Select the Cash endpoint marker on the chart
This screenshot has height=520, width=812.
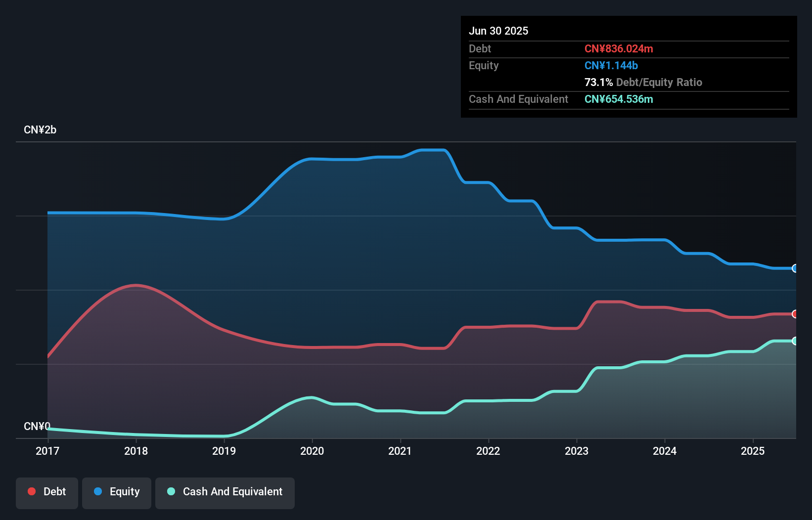click(x=795, y=341)
